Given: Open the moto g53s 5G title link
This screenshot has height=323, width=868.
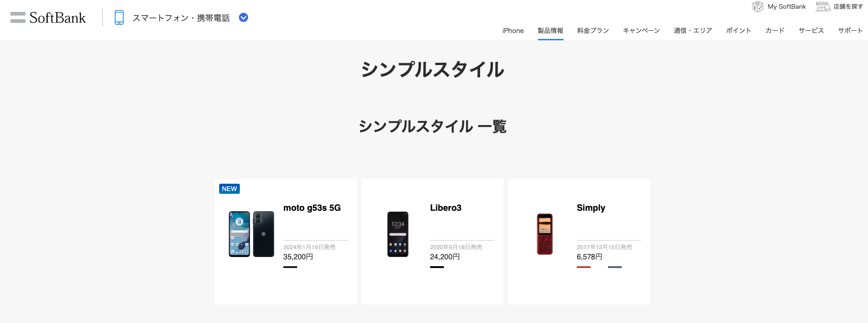Looking at the screenshot, I should pos(312,208).
